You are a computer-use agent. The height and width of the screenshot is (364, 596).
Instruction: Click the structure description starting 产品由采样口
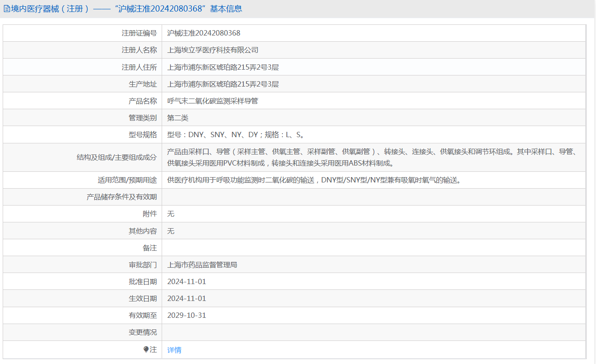[x=371, y=157]
